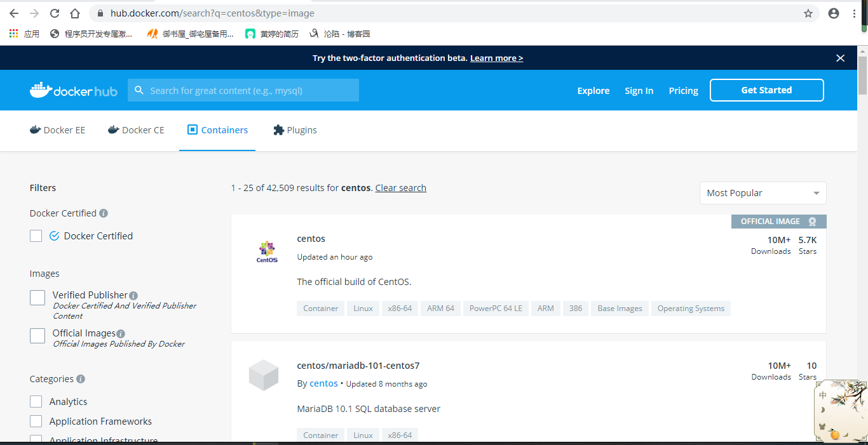Open the Pricing page

tap(683, 91)
